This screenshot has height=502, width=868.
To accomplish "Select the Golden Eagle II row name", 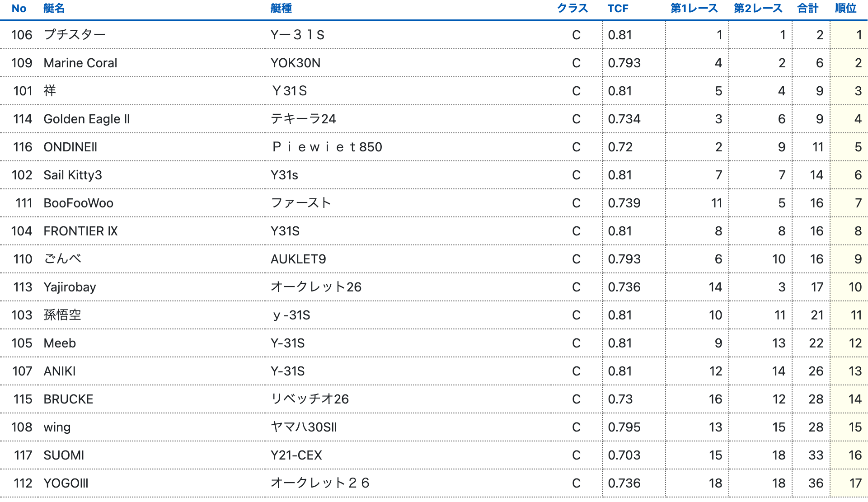I will 87,119.
